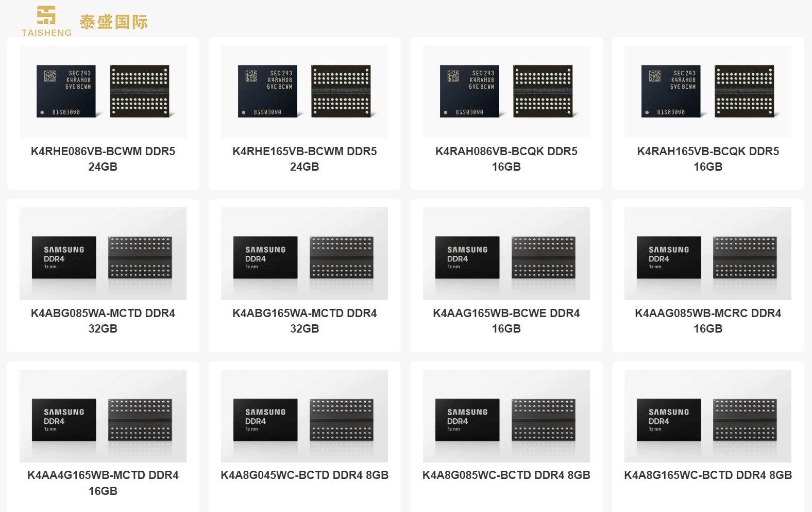Select the K4A8G165WC-BCTD DDR4 8GB title
This screenshot has width=812, height=512.
[708, 475]
